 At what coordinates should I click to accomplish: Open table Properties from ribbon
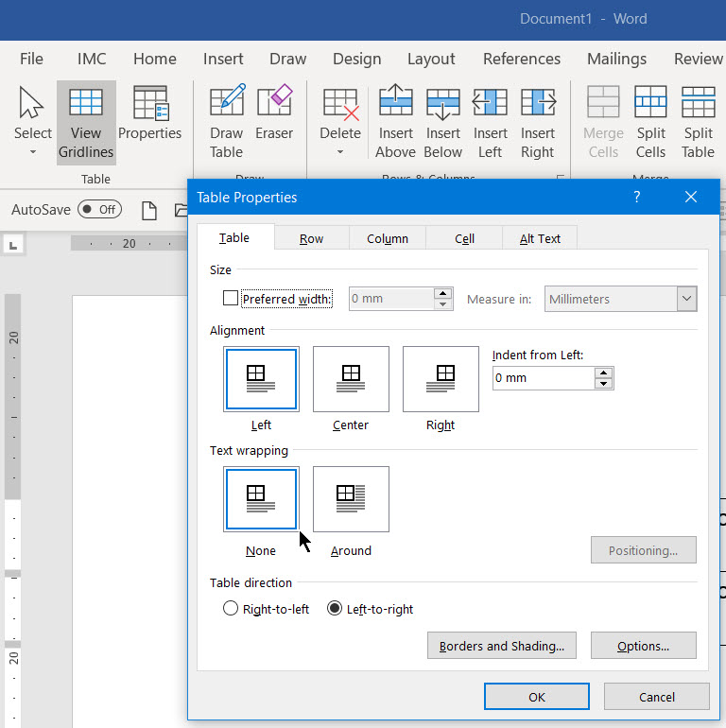[149, 113]
